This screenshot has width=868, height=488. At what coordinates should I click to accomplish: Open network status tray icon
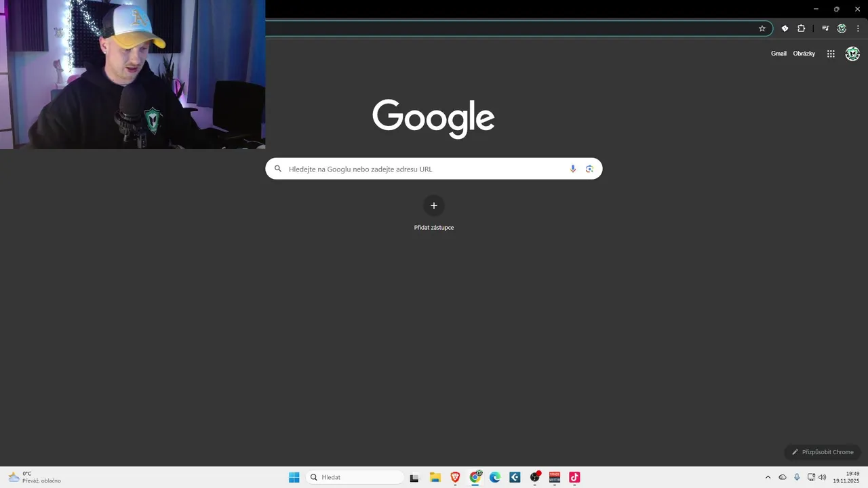click(x=811, y=477)
